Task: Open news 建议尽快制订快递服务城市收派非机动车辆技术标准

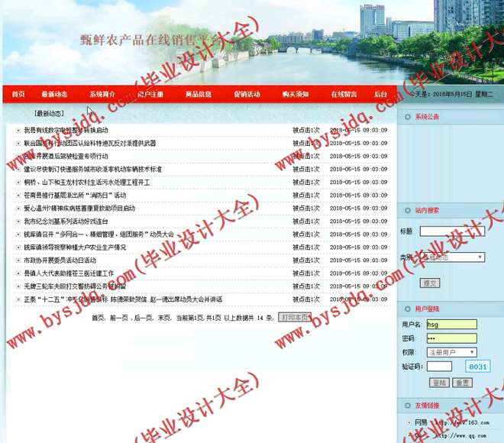Action: (x=92, y=169)
